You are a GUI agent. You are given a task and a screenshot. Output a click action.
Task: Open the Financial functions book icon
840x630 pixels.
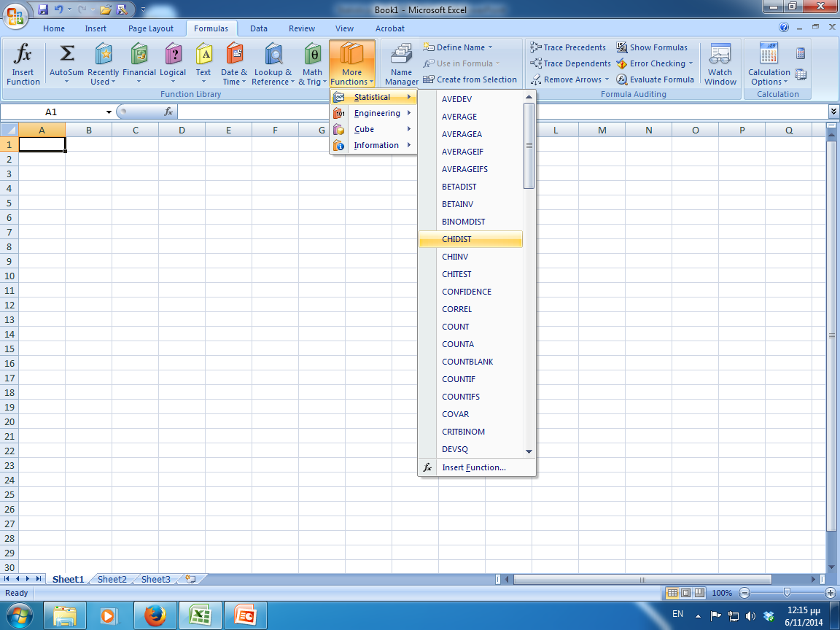[139, 53]
